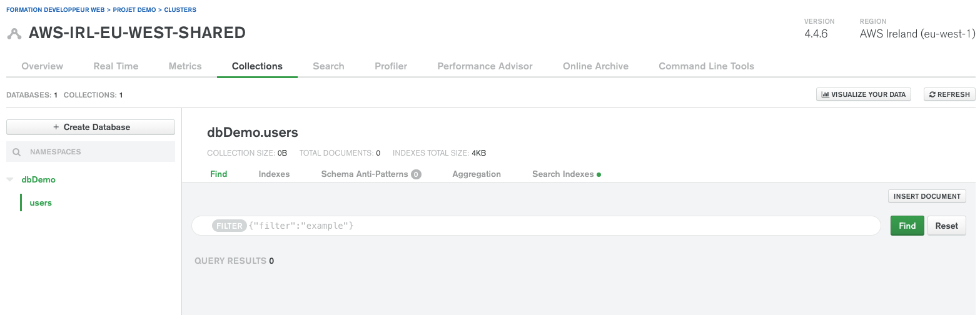
Task: Open the Find sub-tab
Action: (219, 174)
